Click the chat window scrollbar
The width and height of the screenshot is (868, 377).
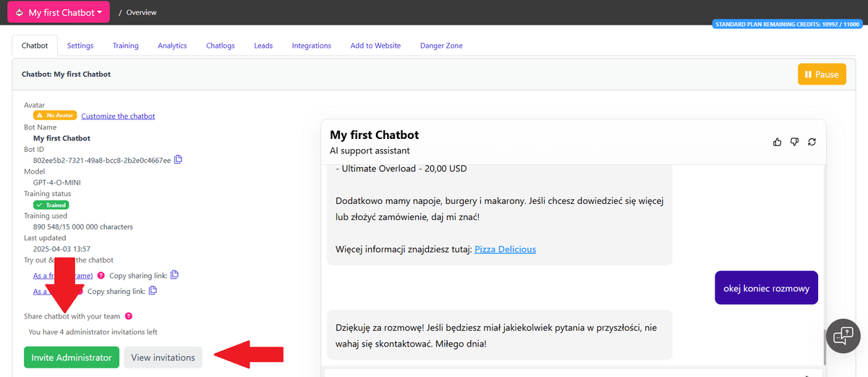[x=825, y=347]
